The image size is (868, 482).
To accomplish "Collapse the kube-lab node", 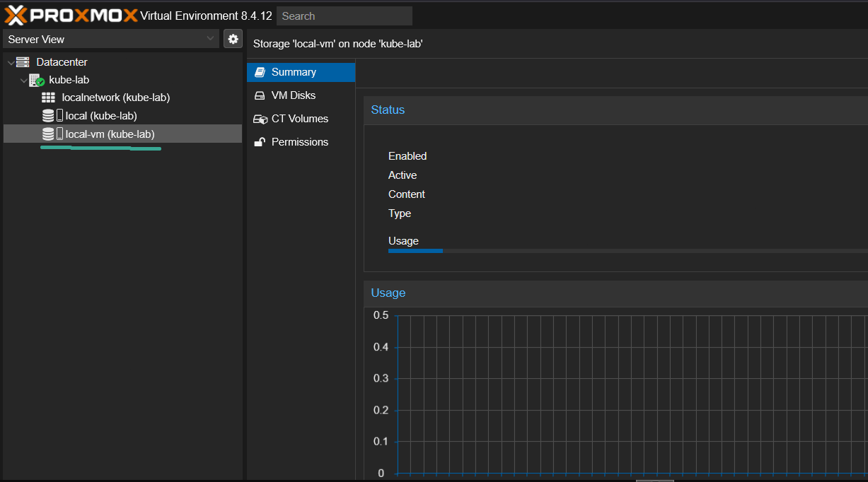I will coord(23,81).
